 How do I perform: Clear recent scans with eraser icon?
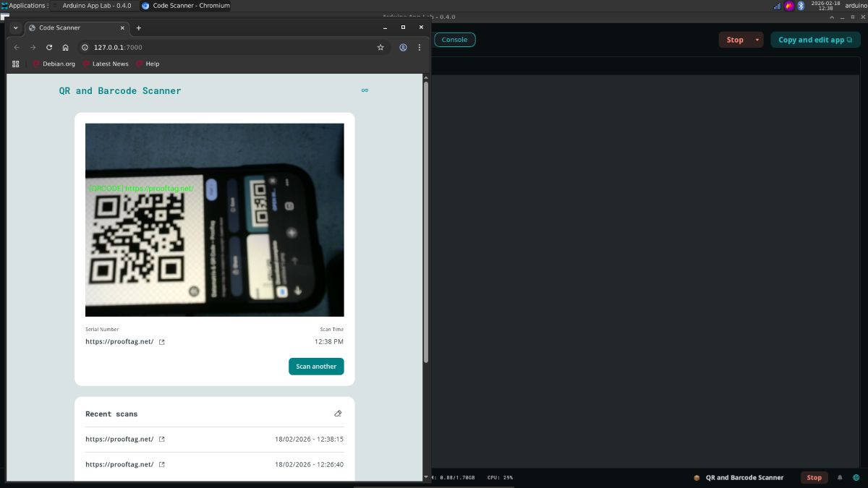(x=338, y=414)
